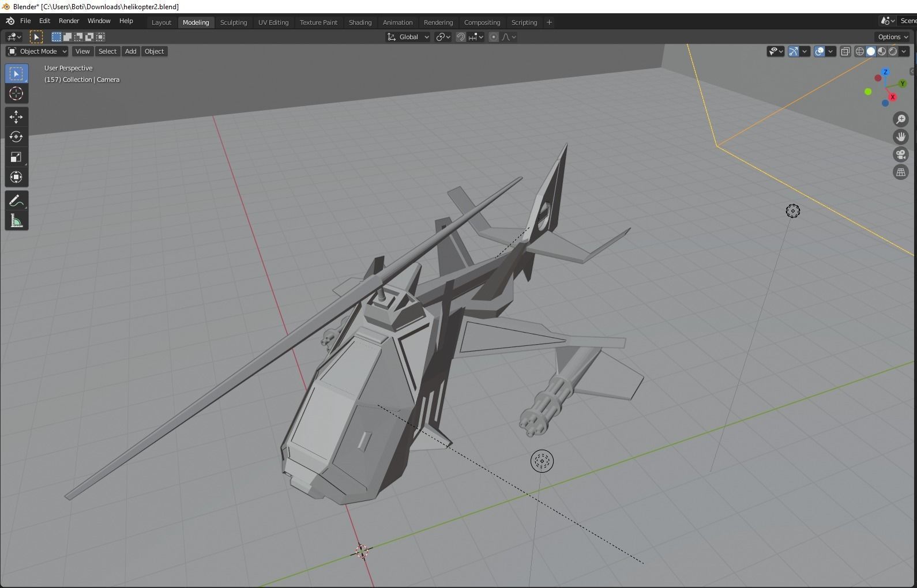Open the viewport View menu
917x588 pixels.
(x=82, y=51)
